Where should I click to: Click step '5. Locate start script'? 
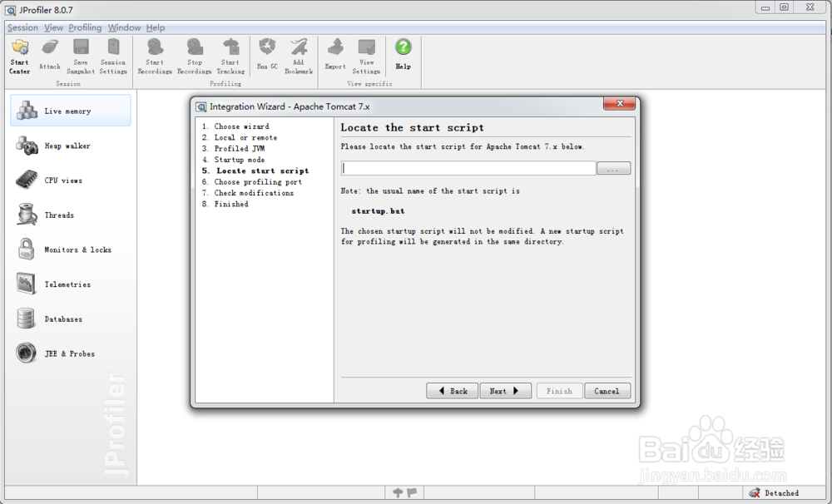255,170
